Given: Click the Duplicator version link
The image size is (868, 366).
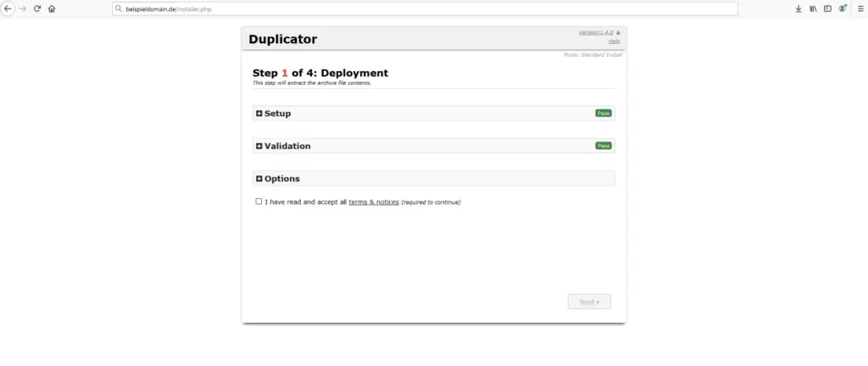Looking at the screenshot, I should pyautogui.click(x=596, y=33).
